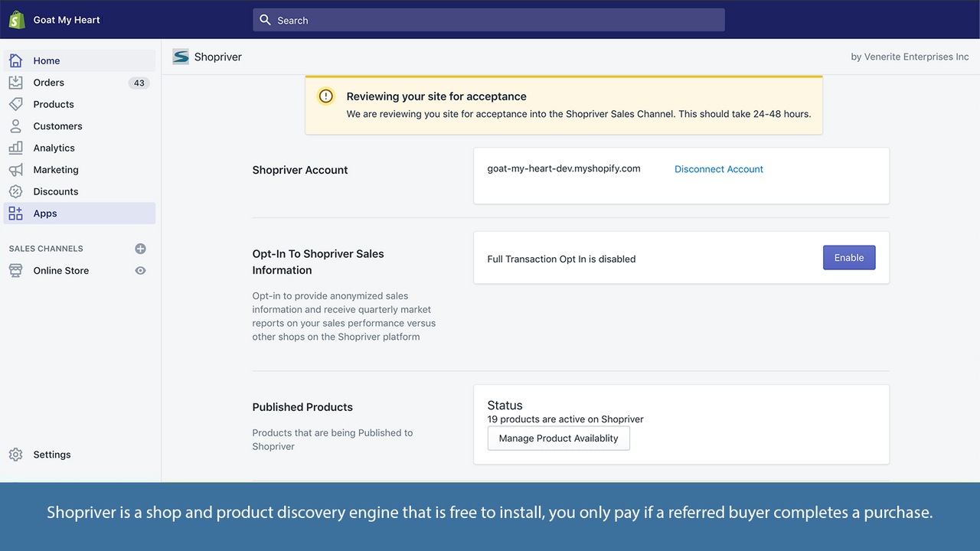Click Manage Product Availablity button
Image resolution: width=980 pixels, height=551 pixels.
[x=559, y=439]
